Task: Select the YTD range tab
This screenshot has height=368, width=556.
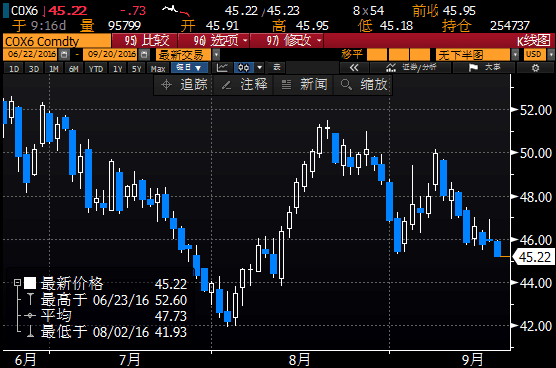Action: [x=96, y=68]
